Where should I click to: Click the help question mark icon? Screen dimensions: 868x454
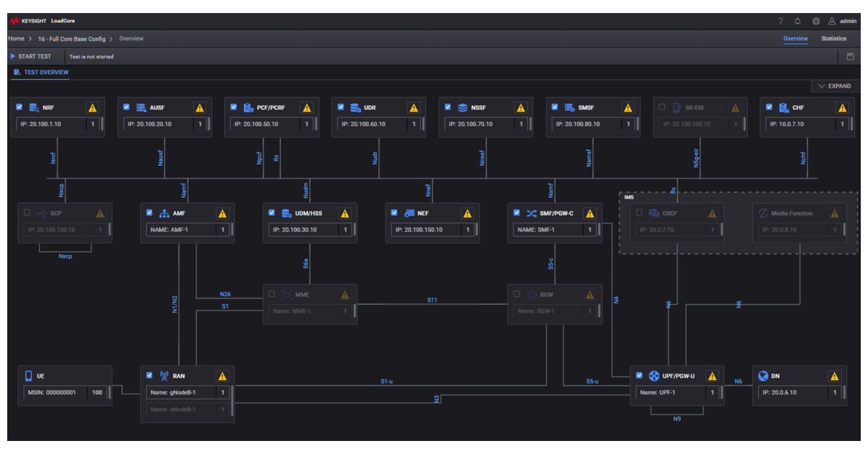781,21
